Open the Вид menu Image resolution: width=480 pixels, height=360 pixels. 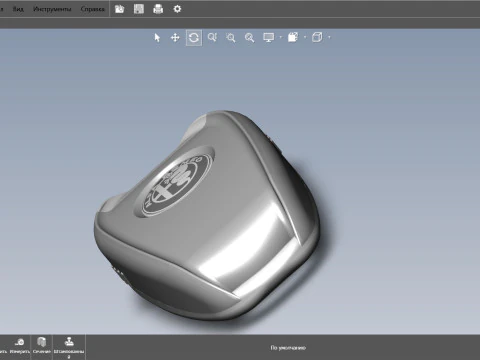pyautogui.click(x=18, y=9)
